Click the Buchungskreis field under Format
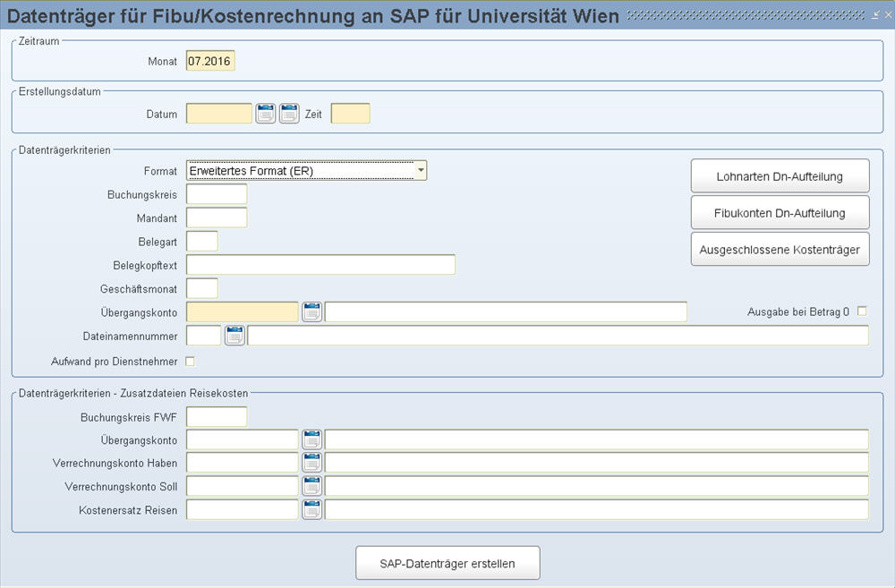 217,194
